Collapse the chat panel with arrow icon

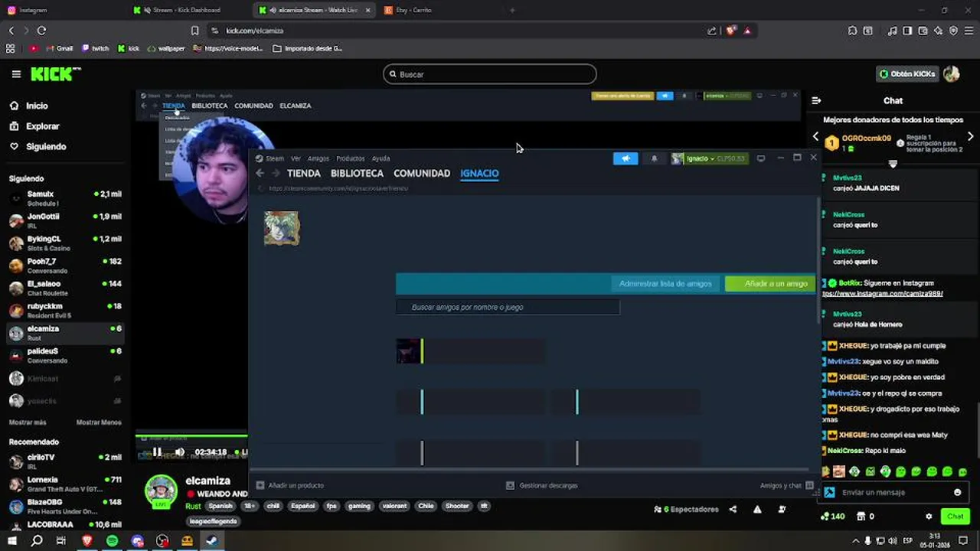(x=816, y=100)
